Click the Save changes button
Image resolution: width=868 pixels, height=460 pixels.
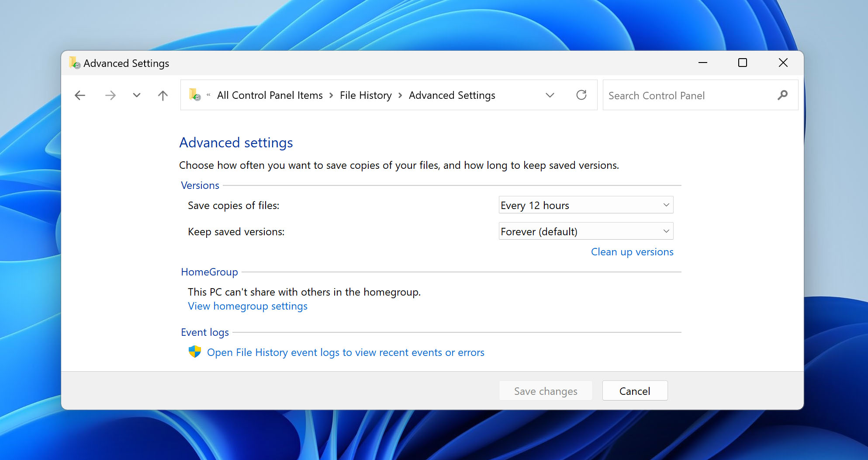tap(546, 391)
